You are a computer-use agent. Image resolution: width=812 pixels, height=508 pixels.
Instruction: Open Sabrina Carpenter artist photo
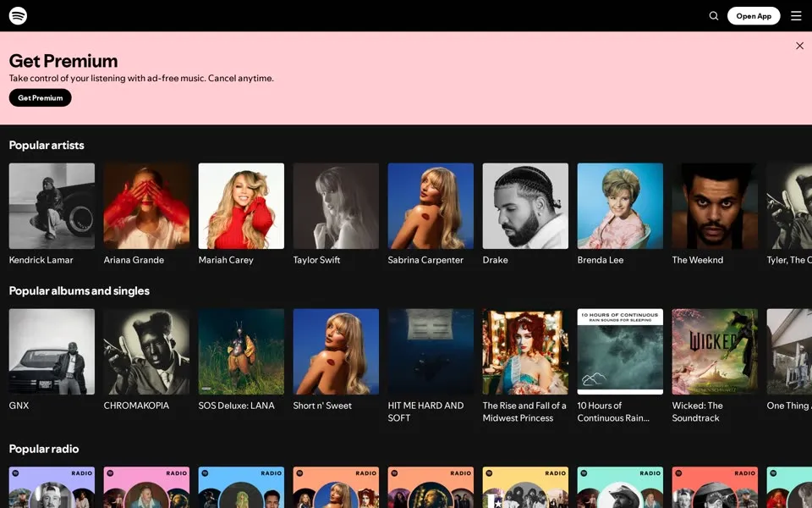(431, 206)
